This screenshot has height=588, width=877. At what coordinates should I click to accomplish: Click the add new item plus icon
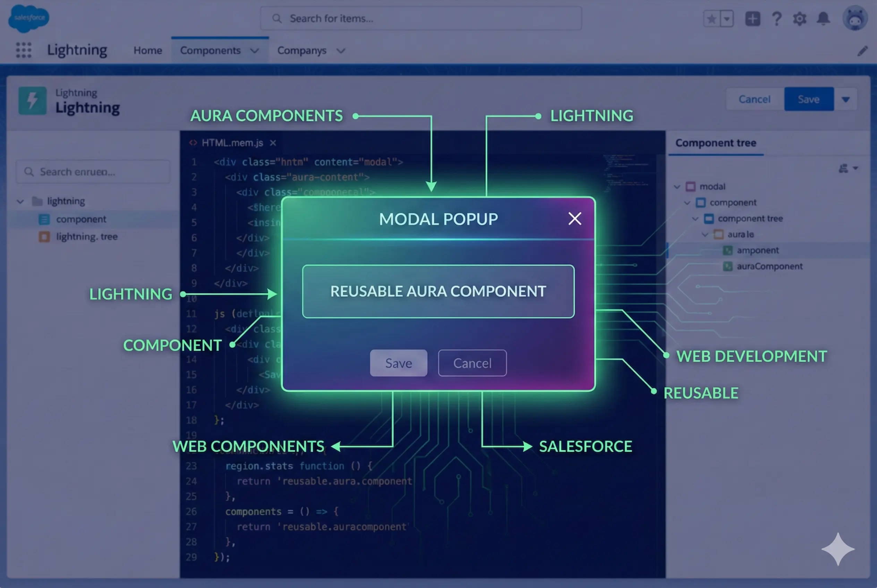[x=752, y=18]
